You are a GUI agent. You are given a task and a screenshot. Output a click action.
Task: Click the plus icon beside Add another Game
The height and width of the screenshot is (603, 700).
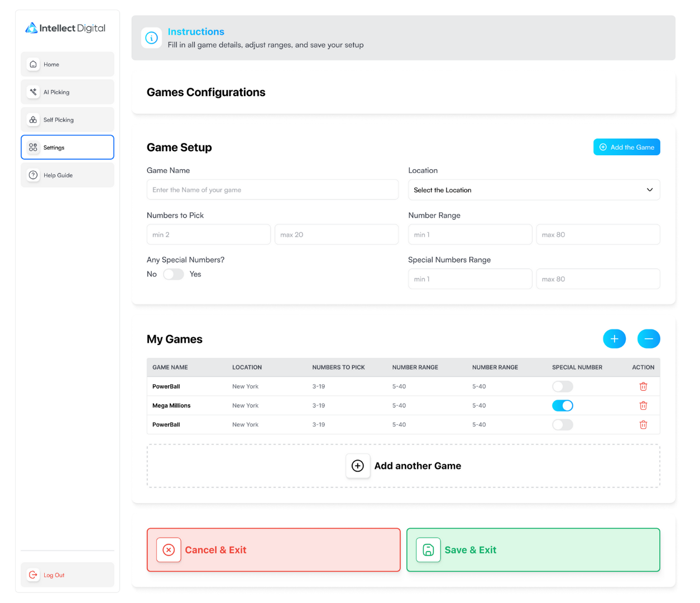(x=358, y=466)
